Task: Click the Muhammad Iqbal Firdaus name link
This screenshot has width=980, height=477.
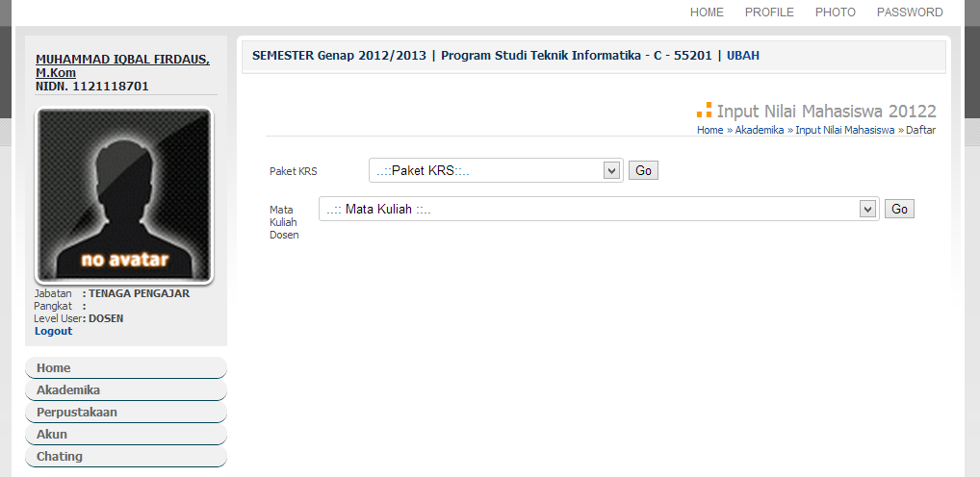Action: click(x=122, y=65)
